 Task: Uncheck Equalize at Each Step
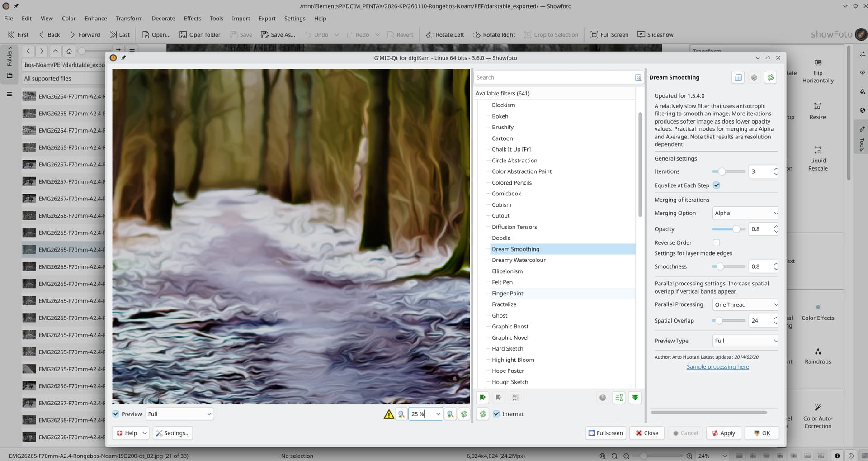(x=716, y=185)
